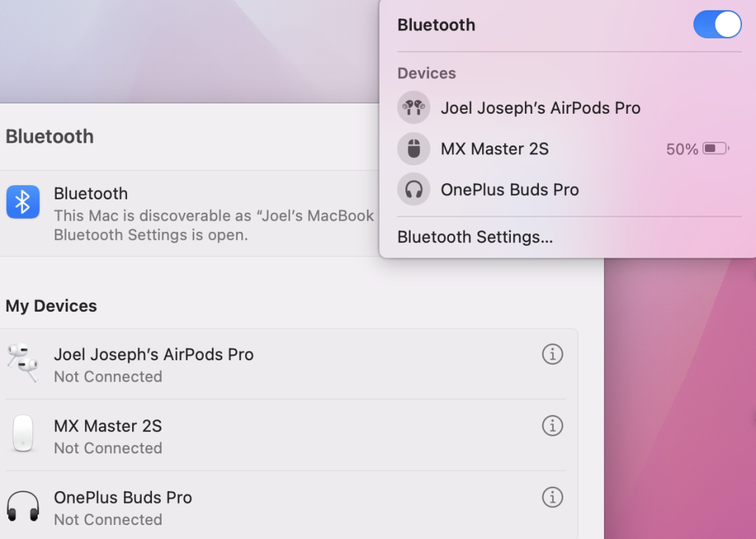Click the Devices heading in dropdown menu
Screen dimensions: 756x539
click(427, 73)
